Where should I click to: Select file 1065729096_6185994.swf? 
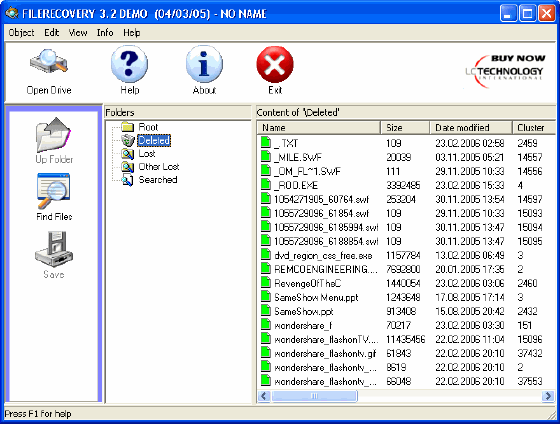coord(326,227)
